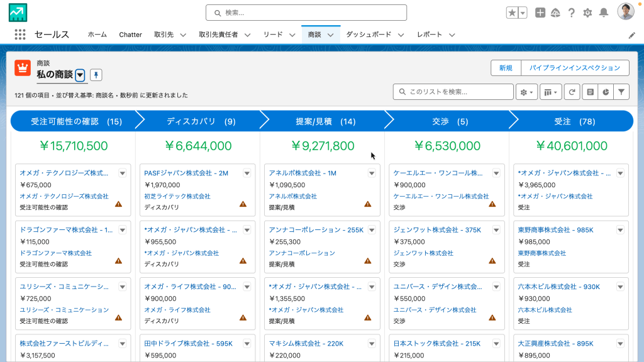Screen dimensions: 644x362
Task: Show the filter panel funnel icon
Action: click(621, 92)
